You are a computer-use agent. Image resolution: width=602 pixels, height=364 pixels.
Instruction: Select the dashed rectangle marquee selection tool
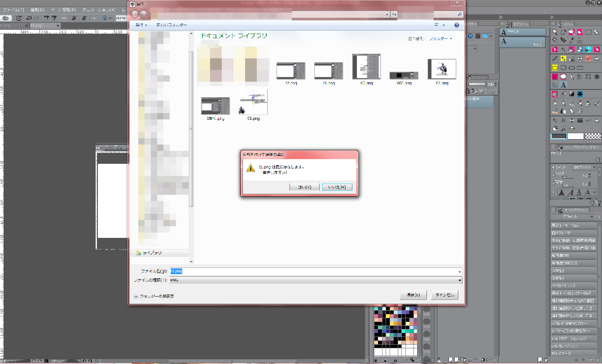pos(589,32)
